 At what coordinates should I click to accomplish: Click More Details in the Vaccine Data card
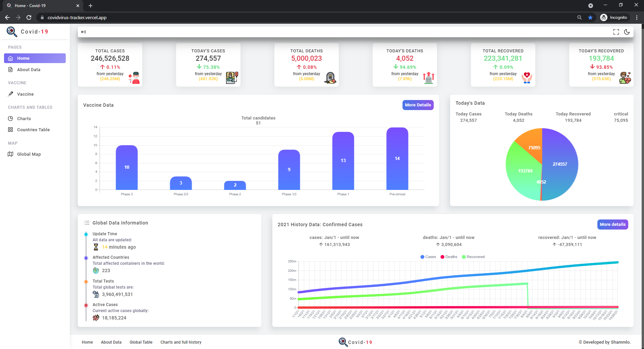pos(418,105)
